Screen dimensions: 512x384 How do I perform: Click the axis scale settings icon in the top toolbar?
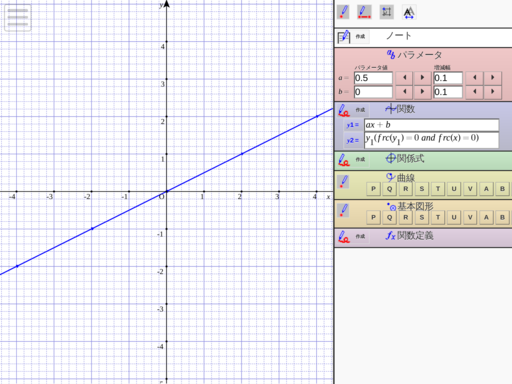(387, 12)
